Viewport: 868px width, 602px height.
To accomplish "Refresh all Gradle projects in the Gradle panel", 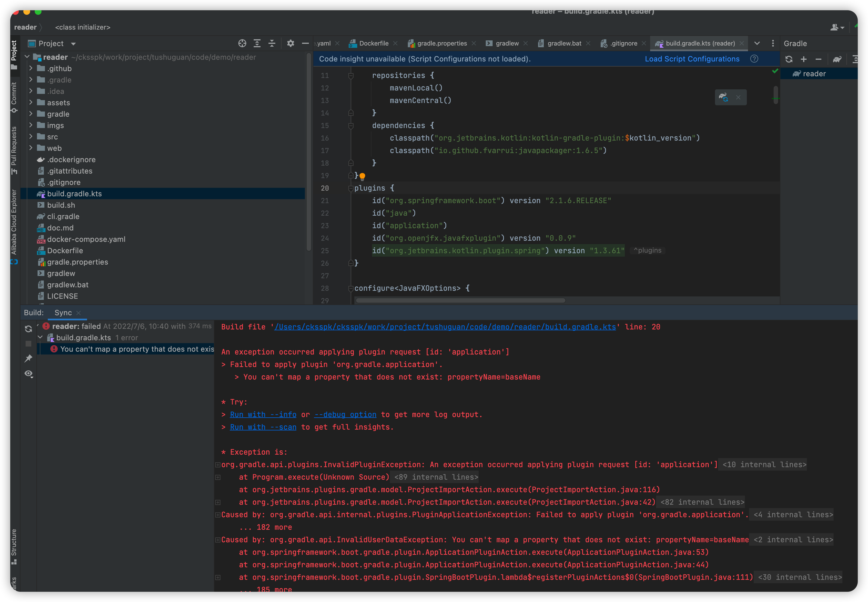I will pyautogui.click(x=789, y=59).
